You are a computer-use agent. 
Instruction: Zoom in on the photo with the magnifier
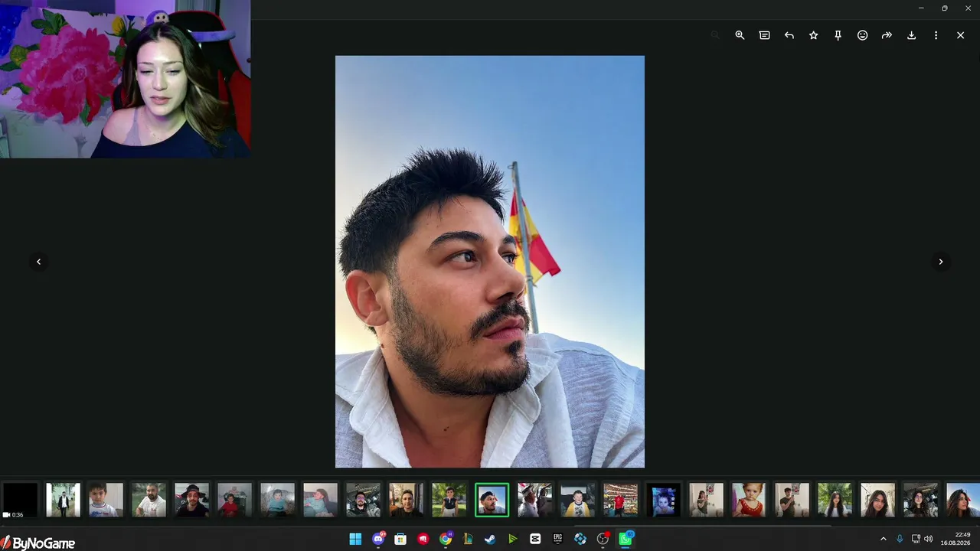740,35
